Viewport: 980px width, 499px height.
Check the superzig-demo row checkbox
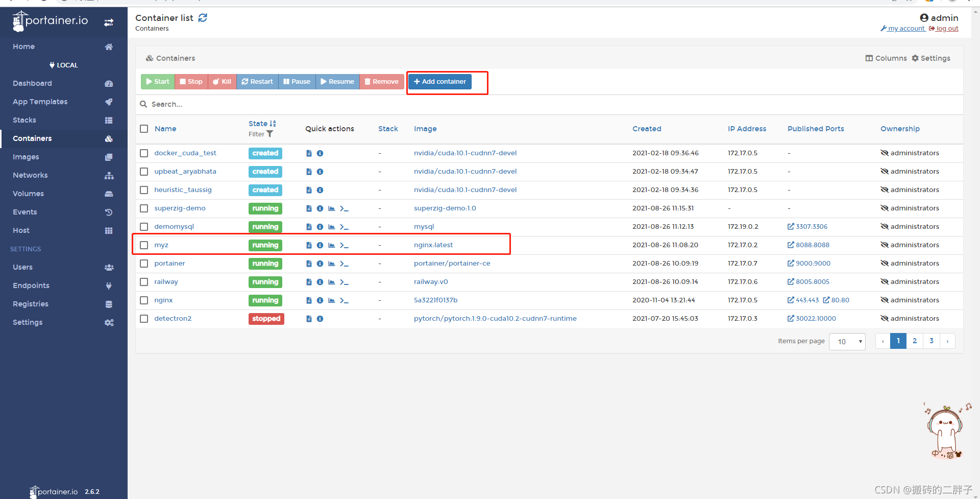click(144, 208)
